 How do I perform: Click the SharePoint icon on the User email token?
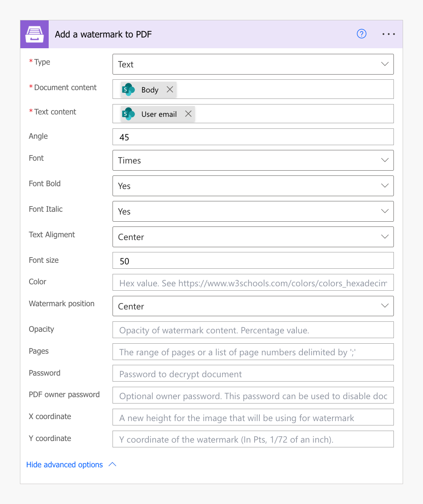[128, 114]
